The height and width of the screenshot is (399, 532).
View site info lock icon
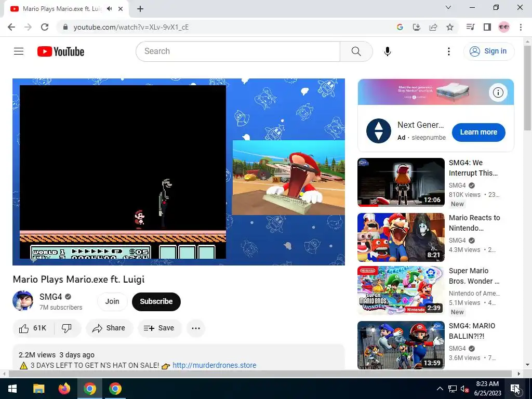coord(65,27)
